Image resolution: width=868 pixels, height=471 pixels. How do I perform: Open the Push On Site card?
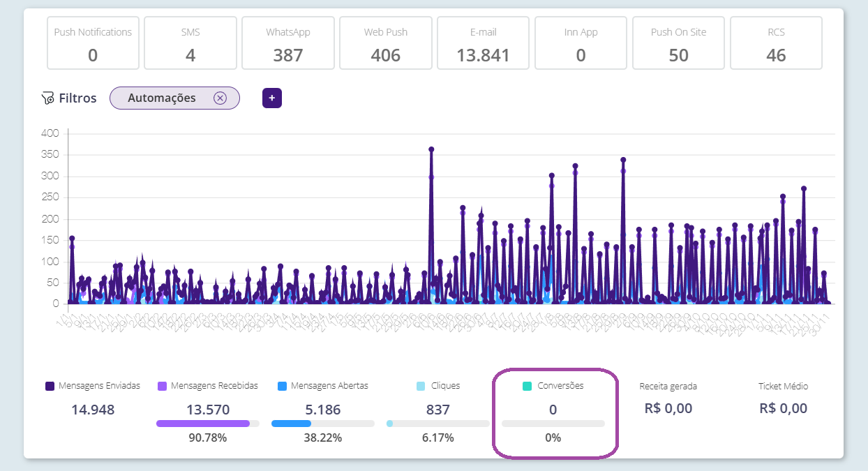pos(679,43)
